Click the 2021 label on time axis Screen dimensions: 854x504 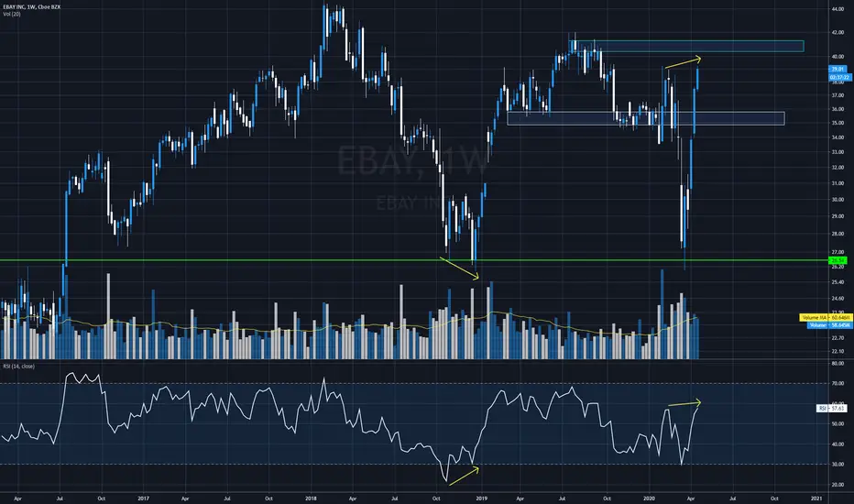pos(816,499)
